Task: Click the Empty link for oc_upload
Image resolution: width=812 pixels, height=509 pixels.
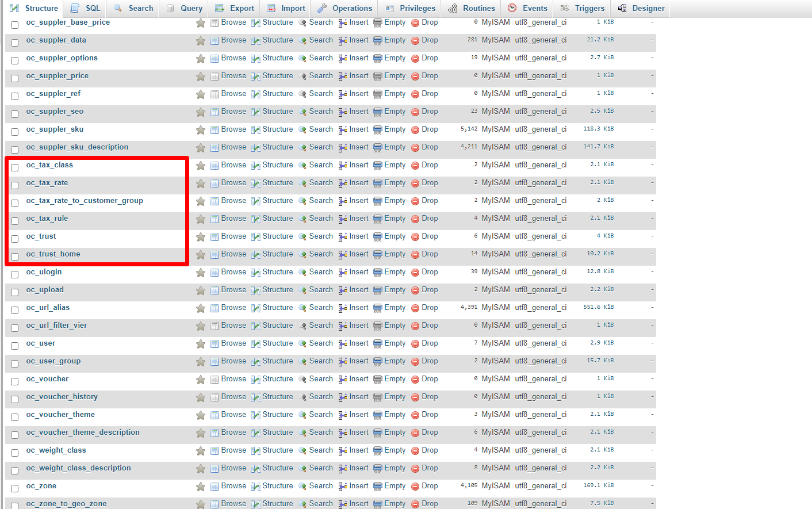Action: tap(394, 290)
